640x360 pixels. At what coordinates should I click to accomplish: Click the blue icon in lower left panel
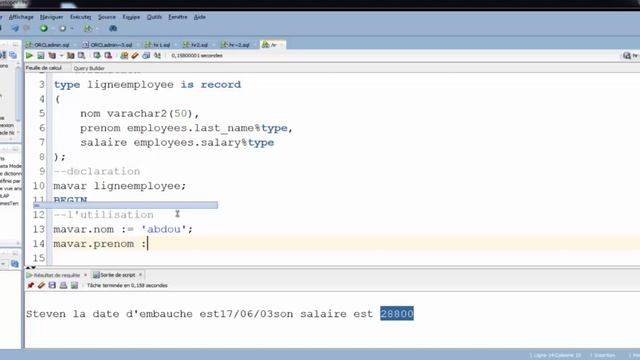click(15, 264)
